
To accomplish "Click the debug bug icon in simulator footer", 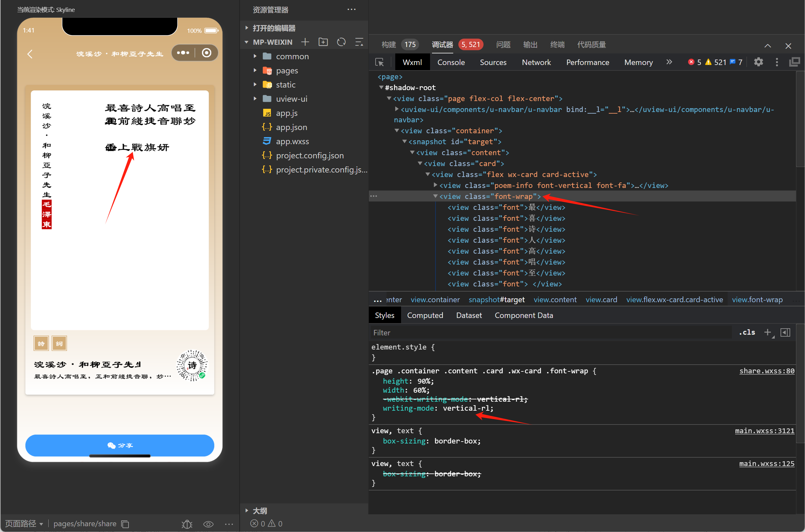I will 187,524.
